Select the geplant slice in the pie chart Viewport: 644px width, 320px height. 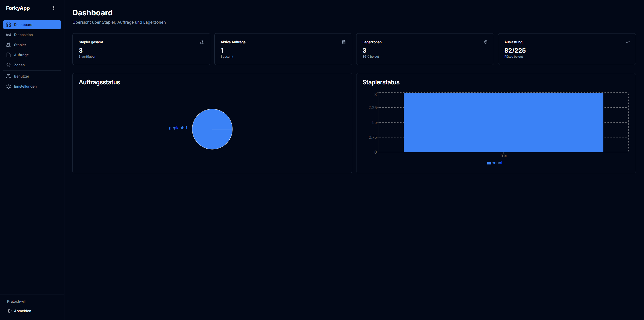(212, 129)
